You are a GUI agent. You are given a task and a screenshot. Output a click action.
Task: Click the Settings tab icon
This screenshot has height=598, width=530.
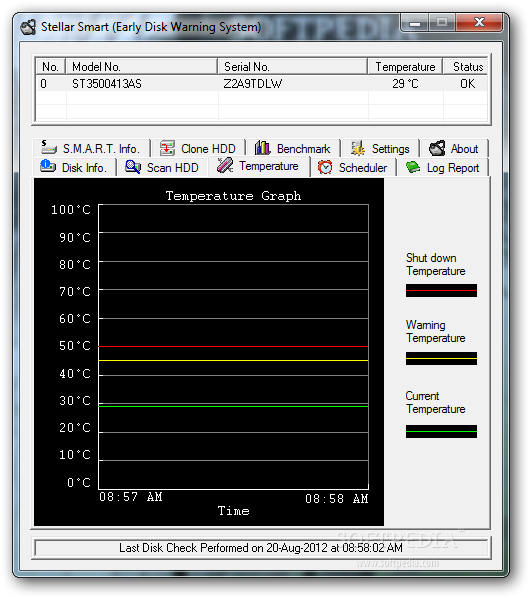tap(358, 148)
